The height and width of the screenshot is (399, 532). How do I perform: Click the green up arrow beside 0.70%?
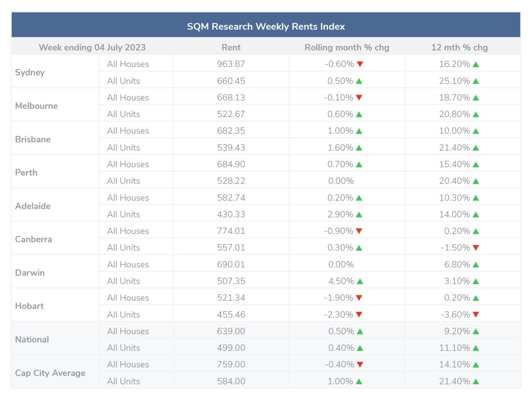click(359, 165)
